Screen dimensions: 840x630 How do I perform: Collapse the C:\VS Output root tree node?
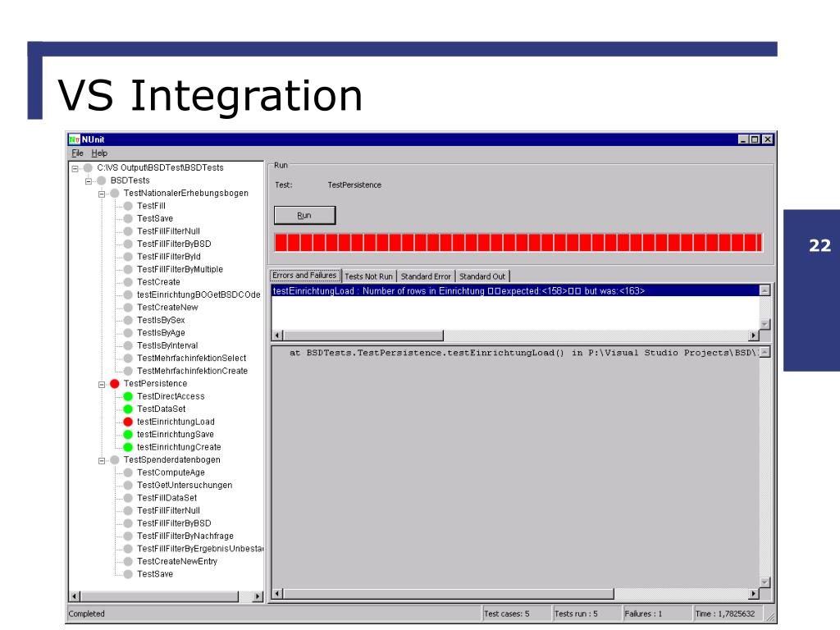[x=75, y=168]
